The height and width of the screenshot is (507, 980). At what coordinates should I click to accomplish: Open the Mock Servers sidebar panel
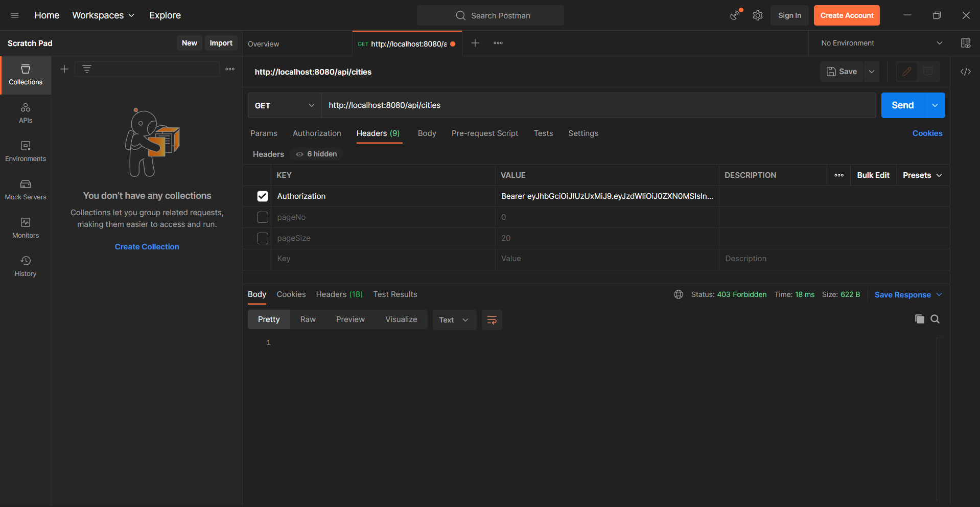pos(26,190)
